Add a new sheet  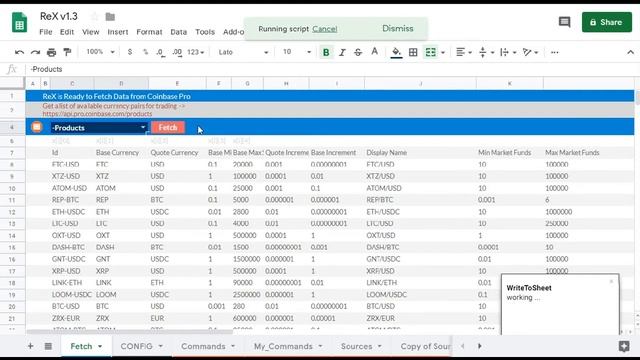pos(30,346)
